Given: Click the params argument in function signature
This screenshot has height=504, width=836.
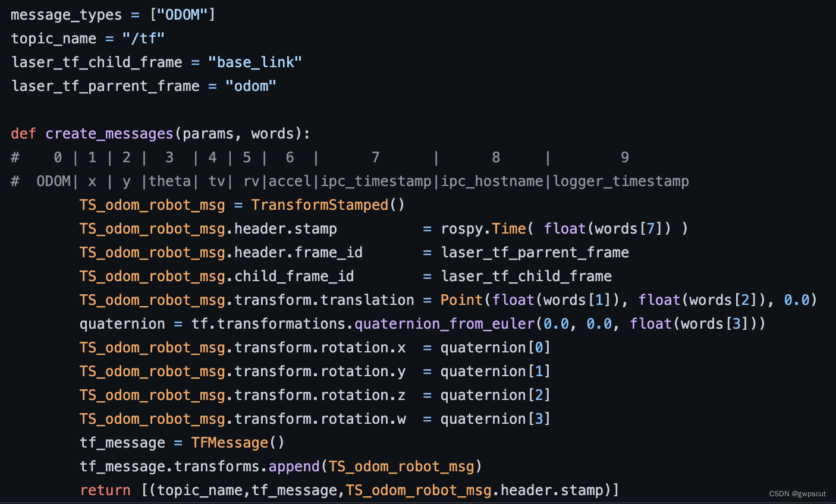Looking at the screenshot, I should (x=208, y=134).
